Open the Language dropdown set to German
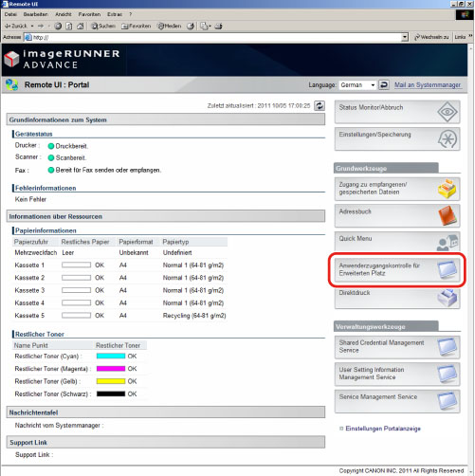This screenshot has width=475, height=476. (x=357, y=85)
